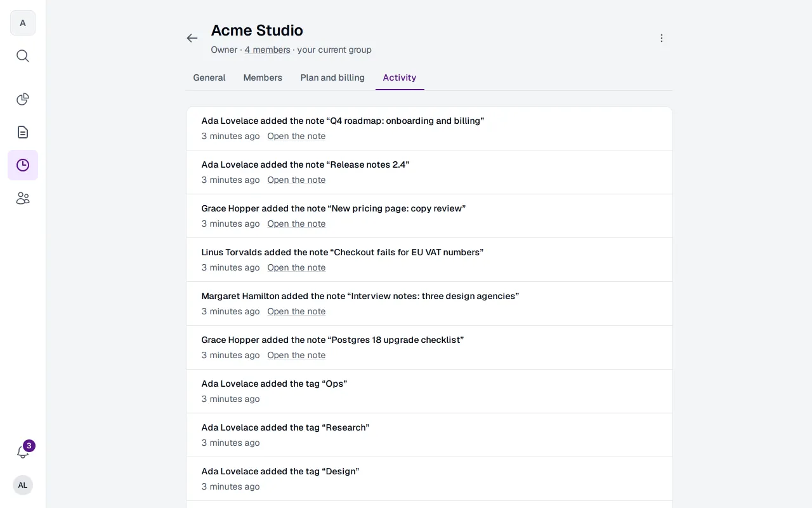The height and width of the screenshot is (508, 812).
Task: Click the Grace Hopper pricing page entry text
Action: [x=334, y=208]
